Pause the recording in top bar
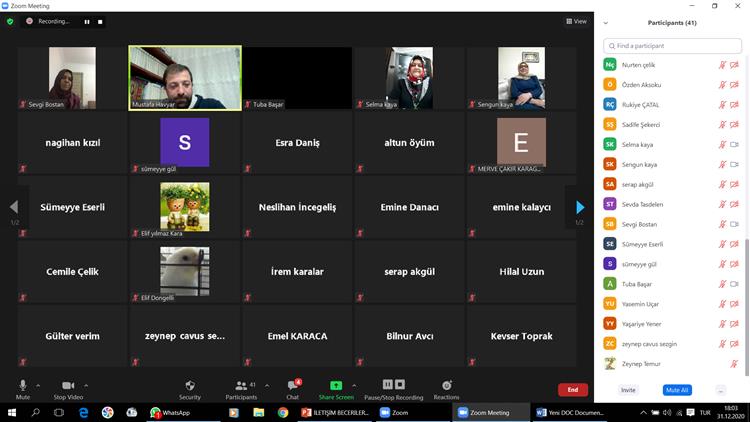Image resolution: width=750 pixels, height=422 pixels. click(x=87, y=22)
